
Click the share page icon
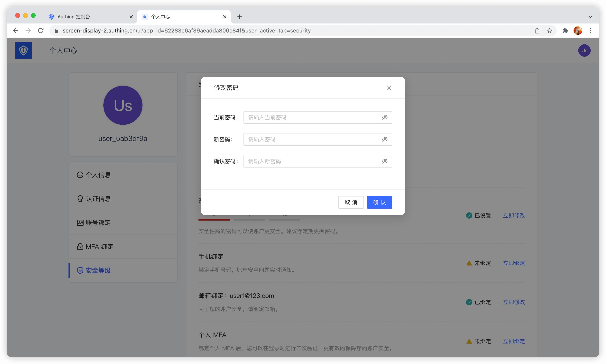pos(537,30)
